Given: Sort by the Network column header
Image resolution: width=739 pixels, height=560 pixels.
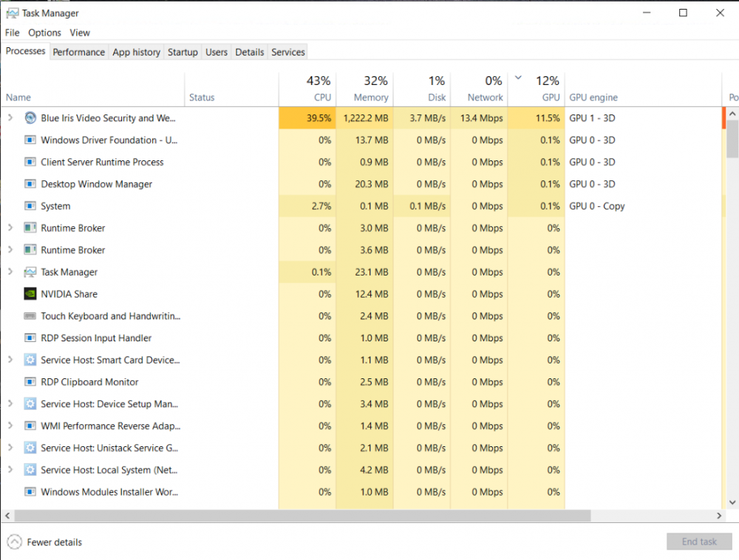Looking at the screenshot, I should [479, 89].
